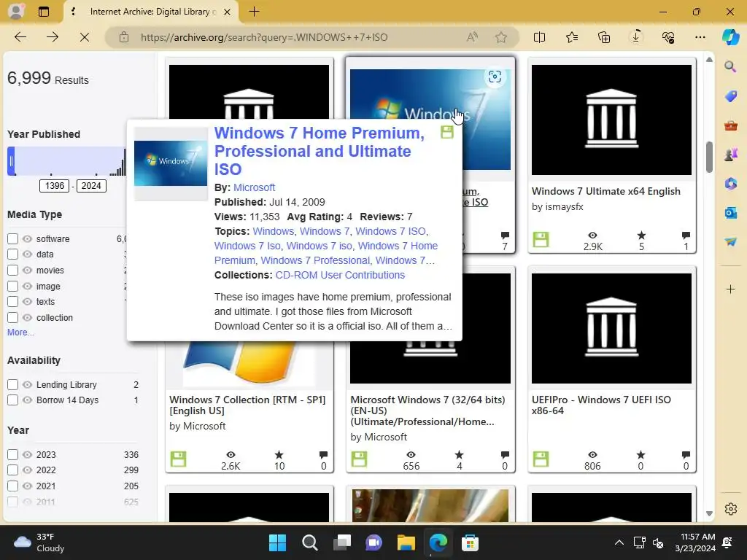Open the Windows 7 Professional topic link
The image size is (747, 560).
[315, 260]
